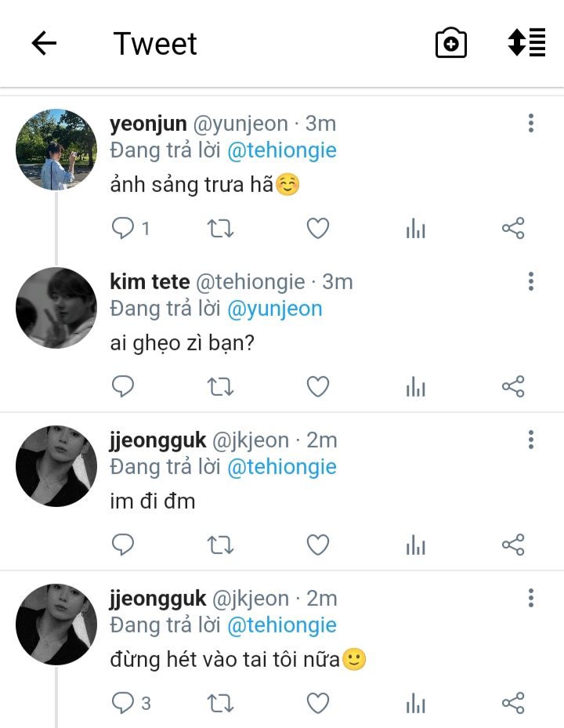Open more options on 'im đi đm' tweet
The width and height of the screenshot is (564, 728).
(x=531, y=440)
